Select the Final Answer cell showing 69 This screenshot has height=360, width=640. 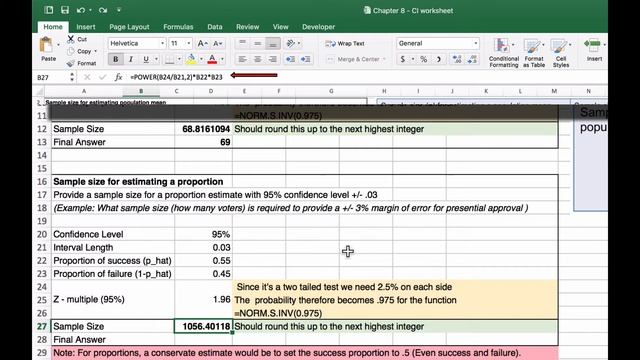(203, 142)
